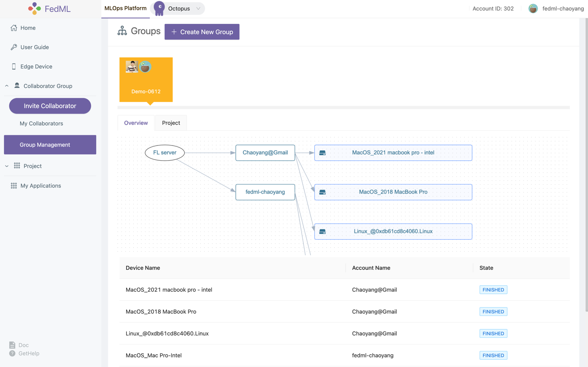Open Home from the sidebar house icon

(x=14, y=28)
